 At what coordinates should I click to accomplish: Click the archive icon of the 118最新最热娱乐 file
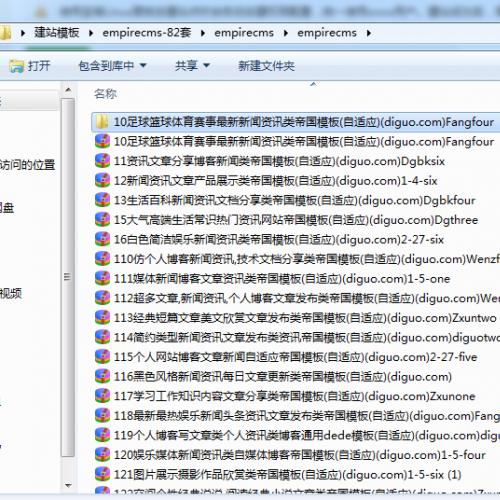(102, 416)
